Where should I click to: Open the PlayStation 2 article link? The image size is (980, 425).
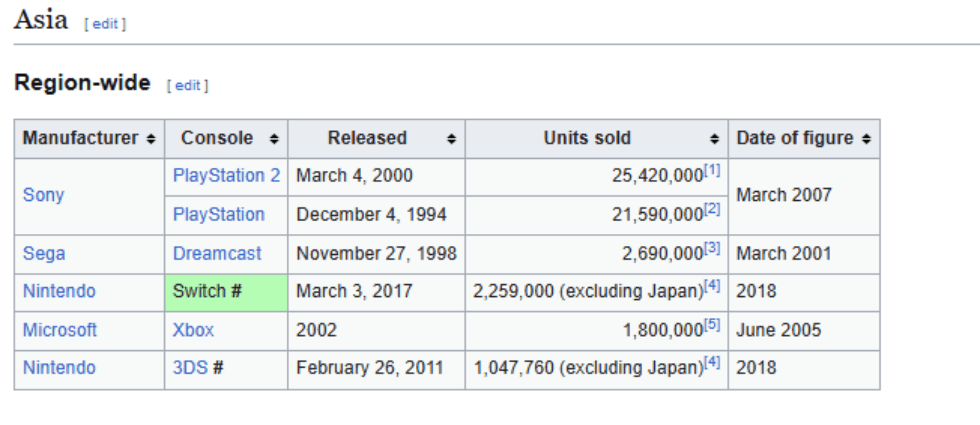coord(226,175)
